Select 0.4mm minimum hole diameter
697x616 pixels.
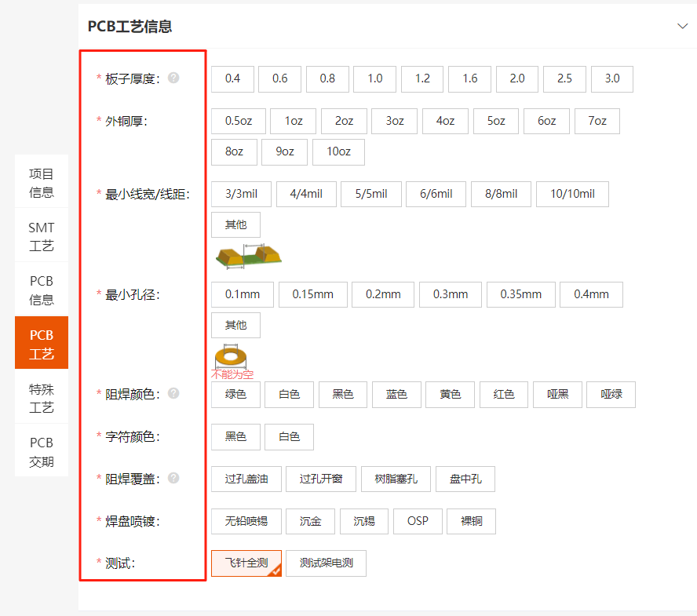point(591,295)
